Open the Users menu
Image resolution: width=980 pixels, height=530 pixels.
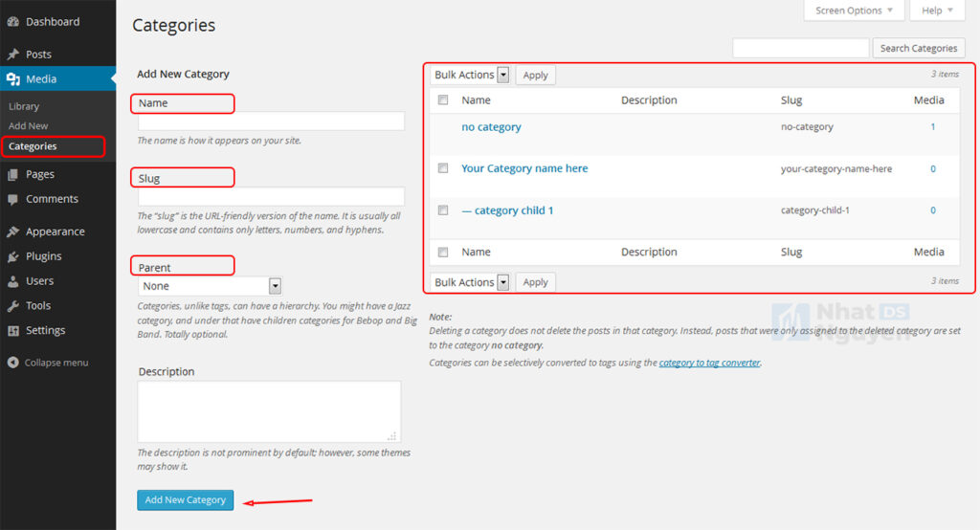tap(39, 281)
